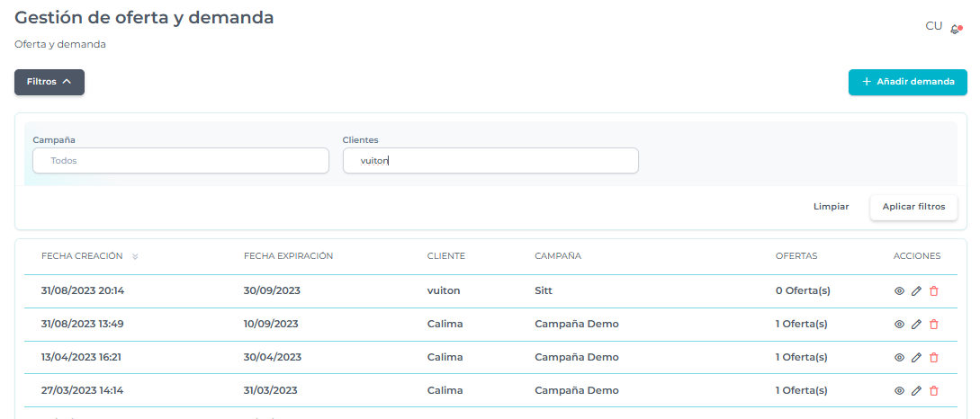Edit the demand created 31/08/2023 13:49

(916, 324)
